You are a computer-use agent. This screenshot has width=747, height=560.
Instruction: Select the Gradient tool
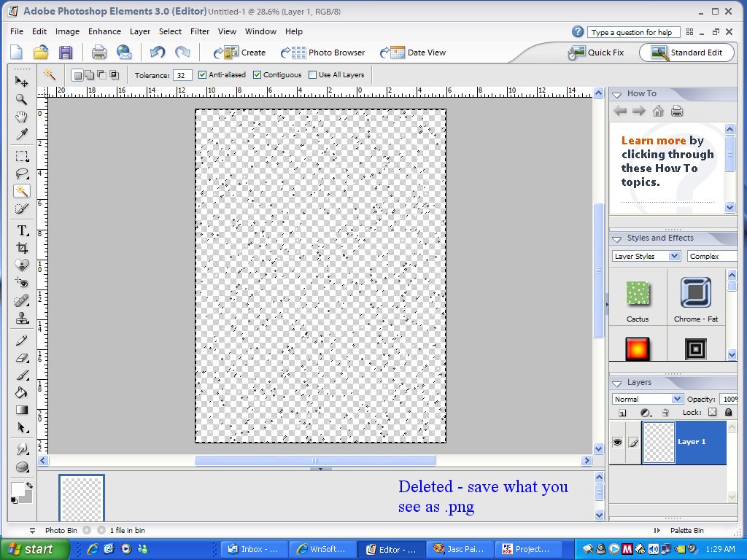coord(21,410)
